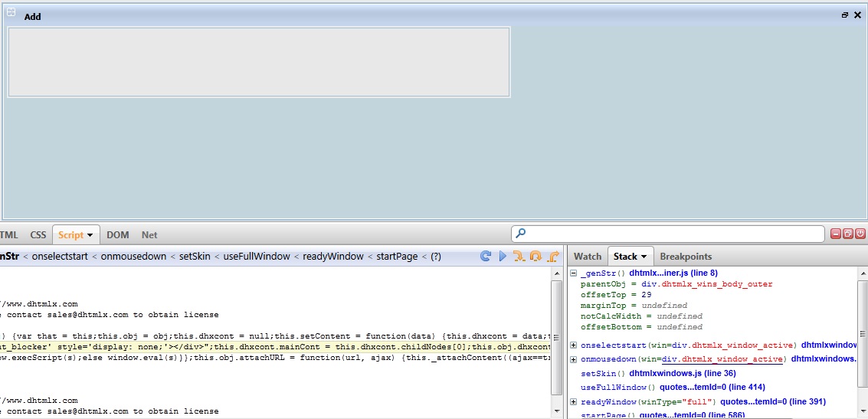
Task: Click the Step Over arrow icon
Action: click(x=536, y=256)
